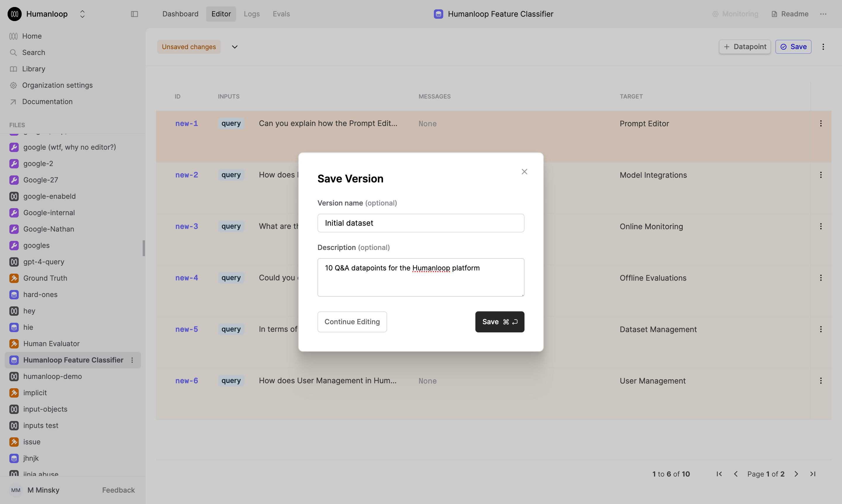This screenshot has width=842, height=504.
Task: Click the User Management target cell
Action: click(x=653, y=381)
